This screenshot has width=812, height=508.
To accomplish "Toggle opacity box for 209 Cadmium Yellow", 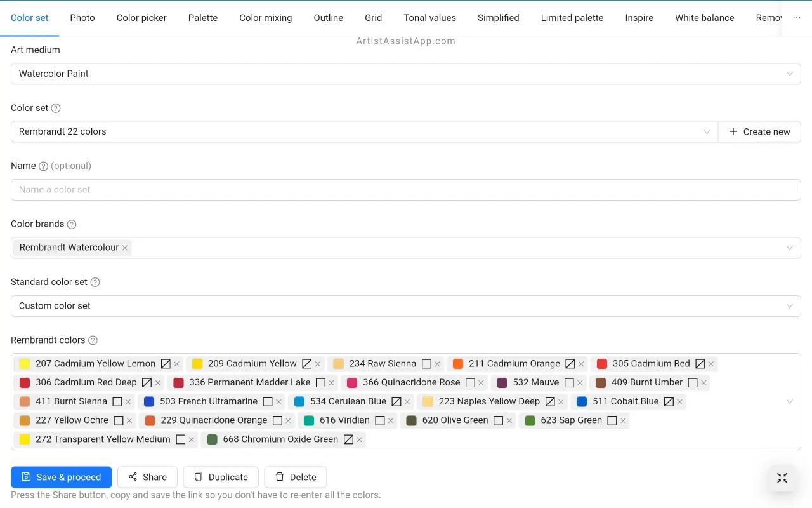I will pyautogui.click(x=306, y=364).
